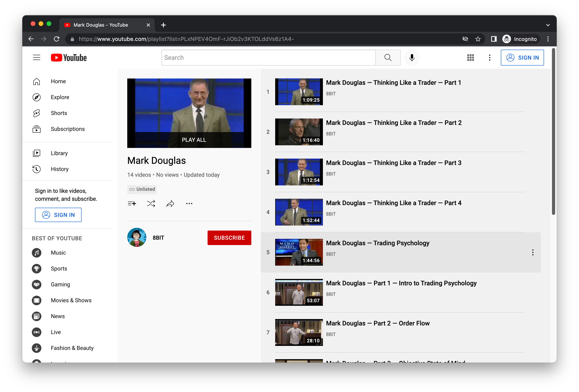
Task: Open Thinking Like a Trader Part 4 title
Action: pos(394,203)
